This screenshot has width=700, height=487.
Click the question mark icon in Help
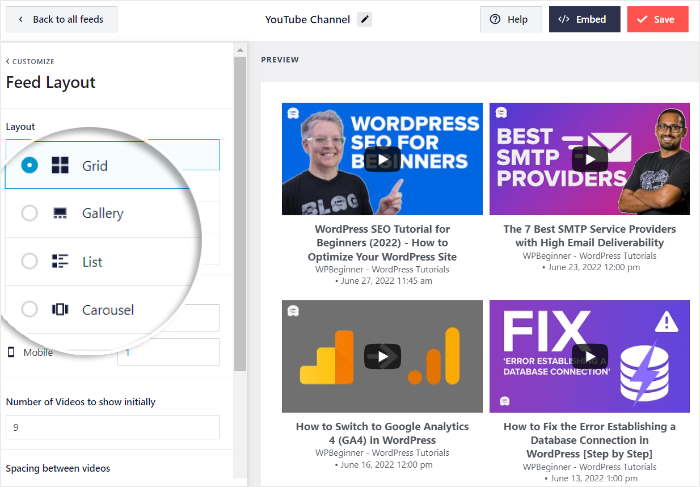pyautogui.click(x=495, y=19)
